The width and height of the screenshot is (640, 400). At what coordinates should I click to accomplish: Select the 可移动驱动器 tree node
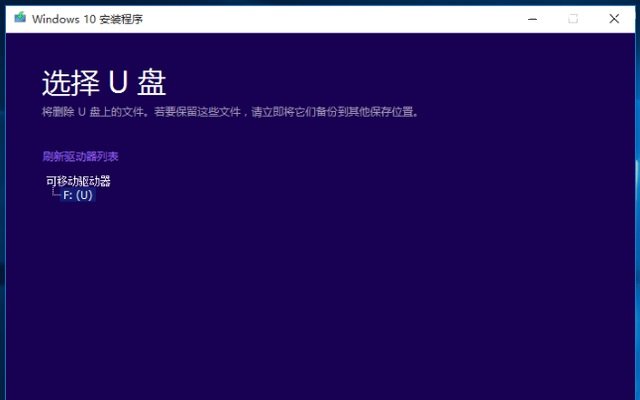(x=78, y=181)
